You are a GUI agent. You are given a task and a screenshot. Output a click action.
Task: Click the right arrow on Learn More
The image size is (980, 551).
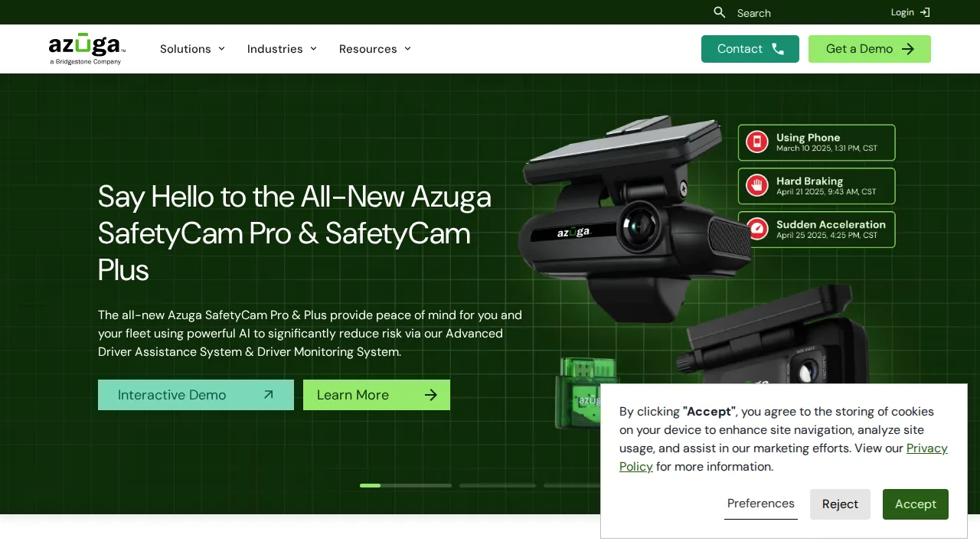[x=431, y=395]
